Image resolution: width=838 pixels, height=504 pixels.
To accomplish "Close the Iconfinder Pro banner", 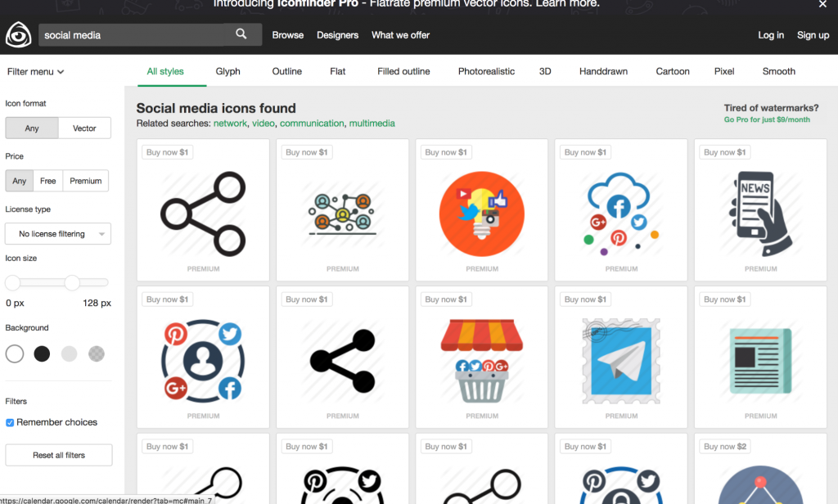I will click(822, 4).
